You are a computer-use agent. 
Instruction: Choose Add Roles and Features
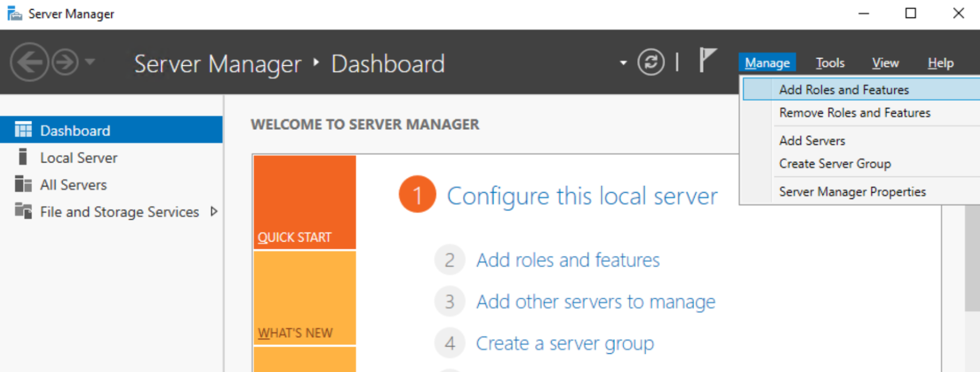[x=861, y=89]
